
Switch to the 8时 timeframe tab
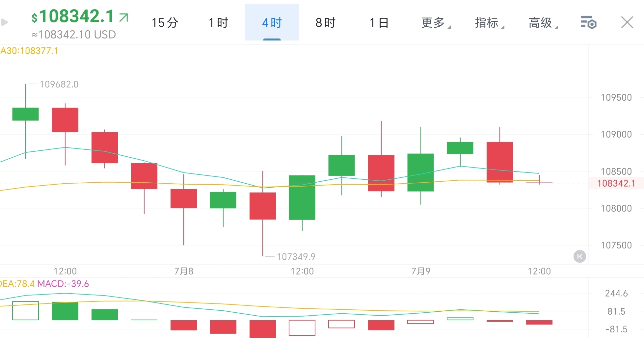[x=325, y=22]
